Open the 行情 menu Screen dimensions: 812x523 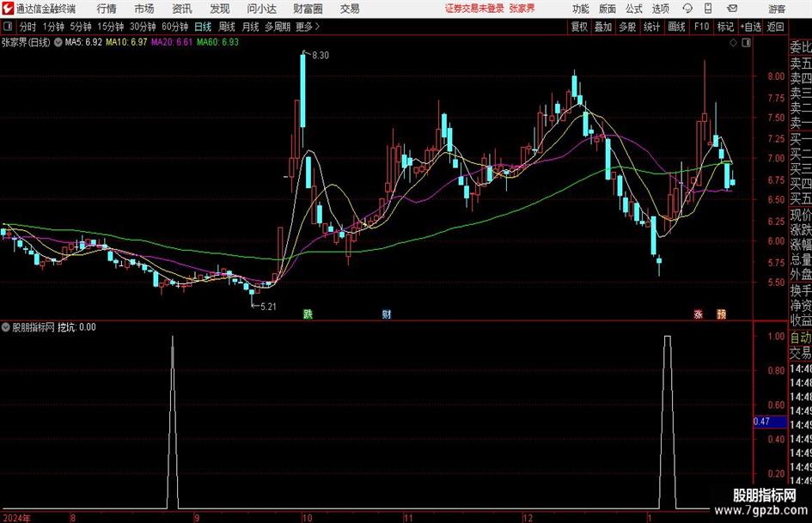coord(107,9)
